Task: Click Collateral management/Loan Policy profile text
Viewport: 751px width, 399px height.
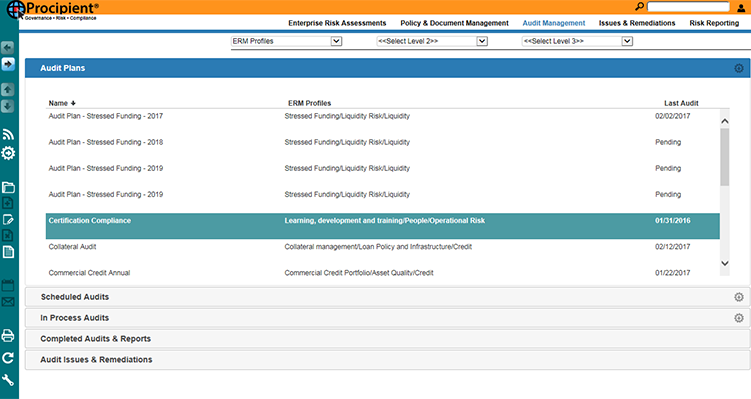Action: (x=378, y=247)
